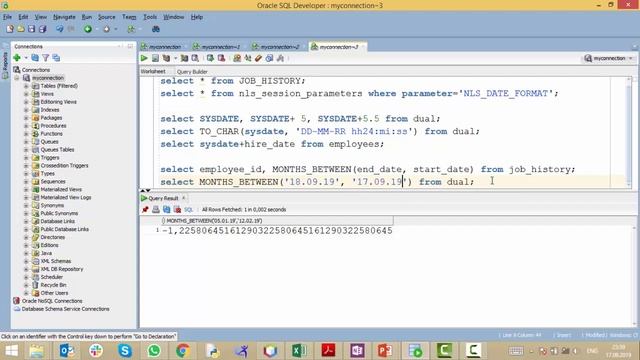
Task: Click the Delete row icon in Query Result toolbar
Action: click(177, 209)
